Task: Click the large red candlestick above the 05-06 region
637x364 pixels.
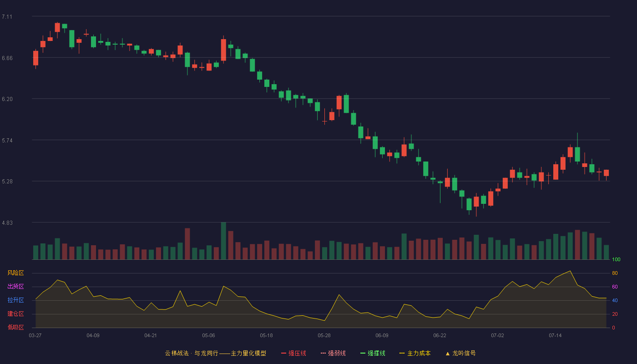Action: pos(223,50)
